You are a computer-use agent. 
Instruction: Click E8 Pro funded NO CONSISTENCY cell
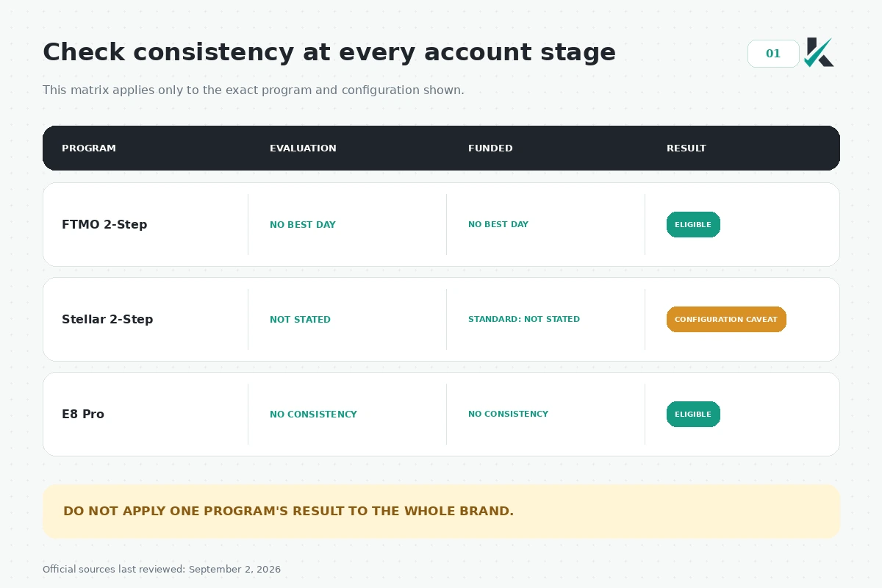click(508, 414)
